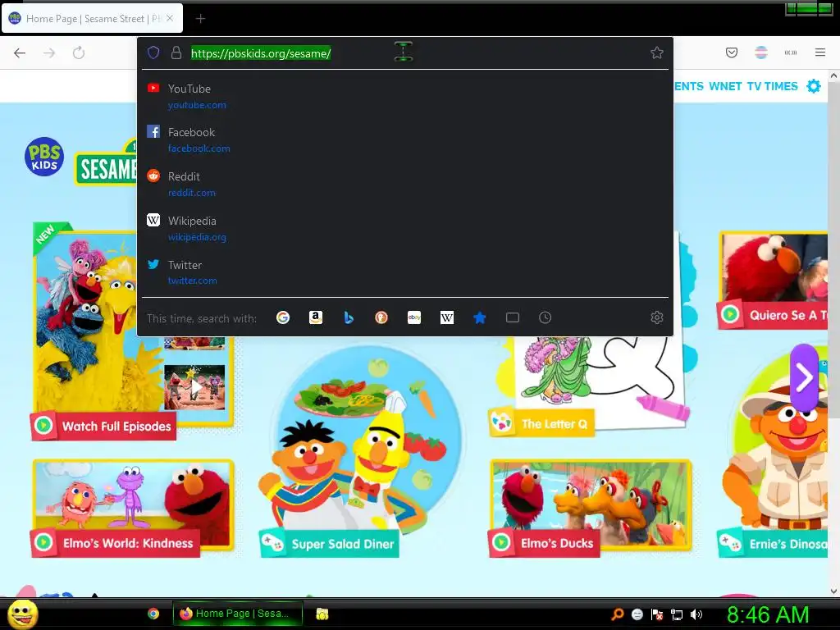Open The Letter Q coloring activity
The height and width of the screenshot is (630, 840).
coord(541,424)
